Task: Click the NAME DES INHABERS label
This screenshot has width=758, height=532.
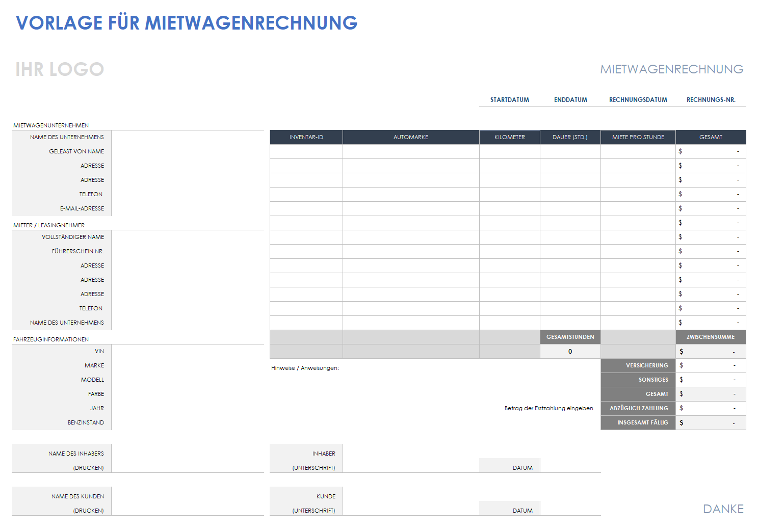Action: (76, 454)
